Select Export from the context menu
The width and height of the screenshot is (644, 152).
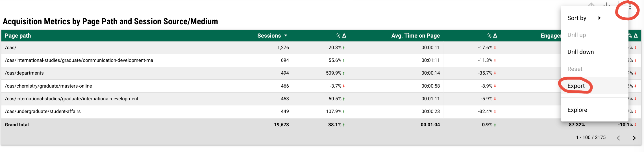pos(576,86)
